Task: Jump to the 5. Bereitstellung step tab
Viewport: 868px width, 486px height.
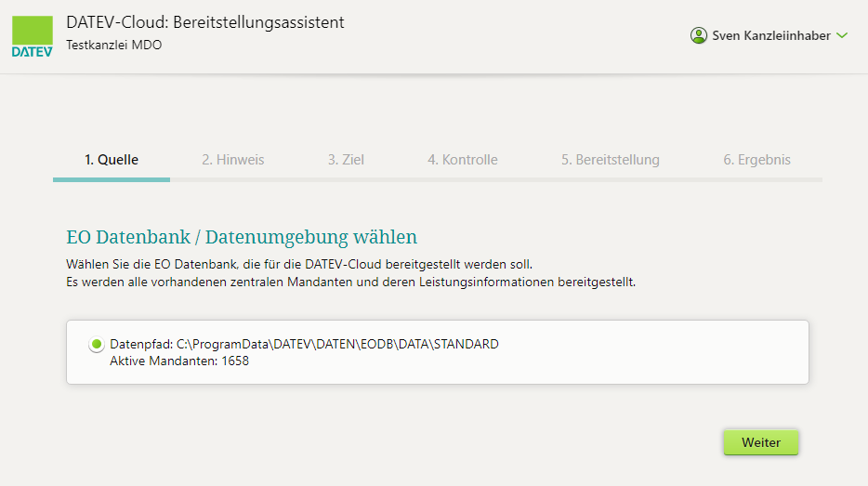Action: click(610, 160)
